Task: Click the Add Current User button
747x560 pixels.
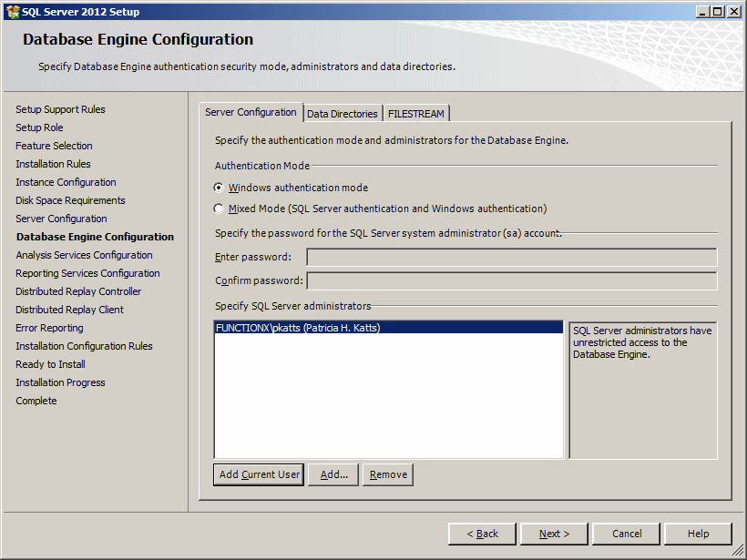Action: (259, 474)
